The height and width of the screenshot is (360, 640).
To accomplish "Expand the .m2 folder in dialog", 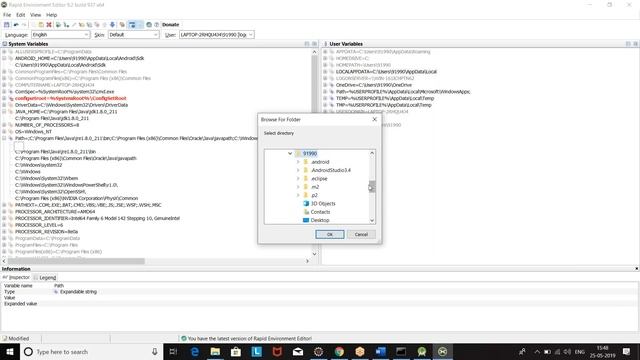I will 298,187.
